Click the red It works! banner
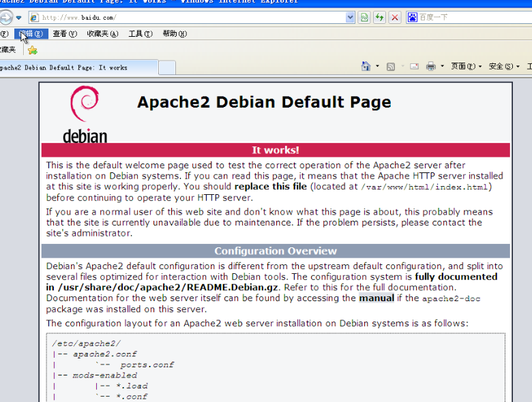This screenshot has width=532, height=402. pyautogui.click(x=276, y=150)
